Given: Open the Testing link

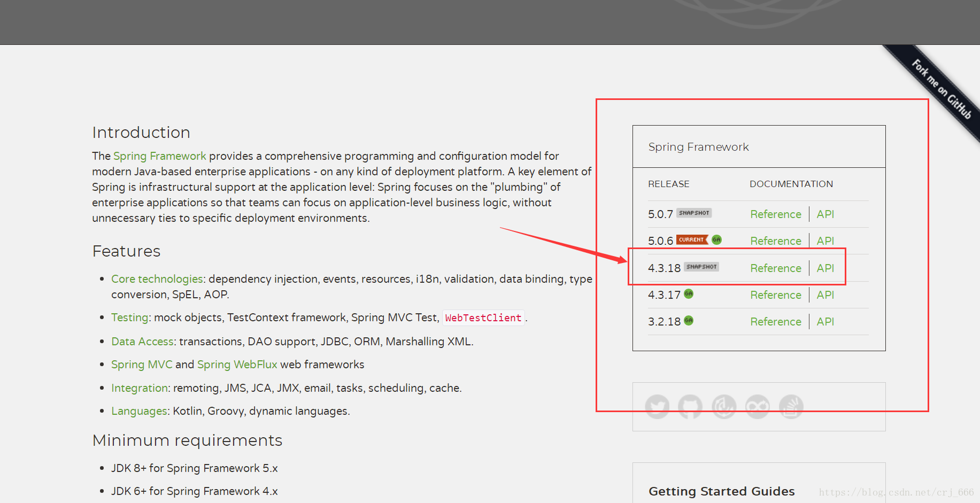Looking at the screenshot, I should [x=129, y=318].
